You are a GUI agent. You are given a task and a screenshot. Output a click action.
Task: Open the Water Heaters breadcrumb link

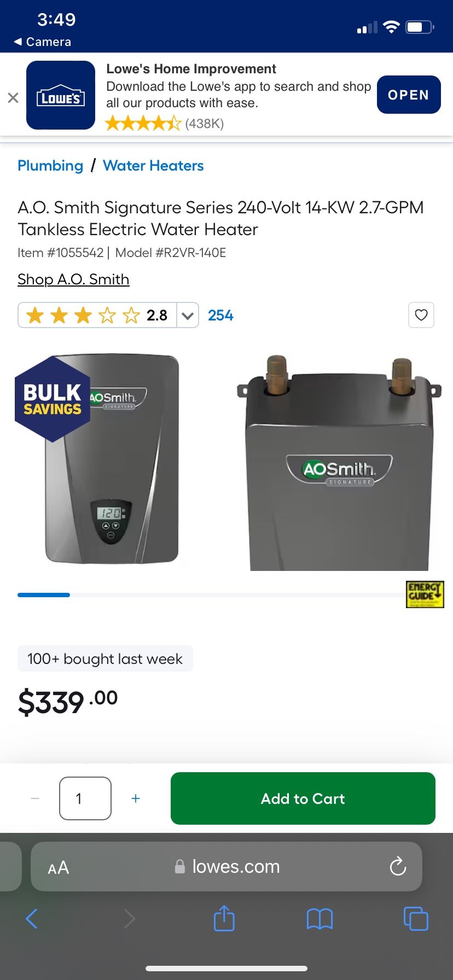coord(153,166)
